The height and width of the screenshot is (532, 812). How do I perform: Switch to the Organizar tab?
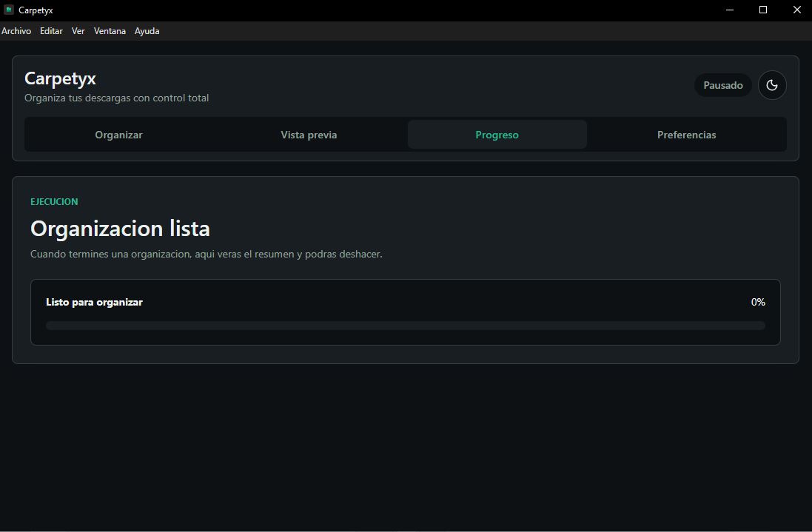[118, 135]
